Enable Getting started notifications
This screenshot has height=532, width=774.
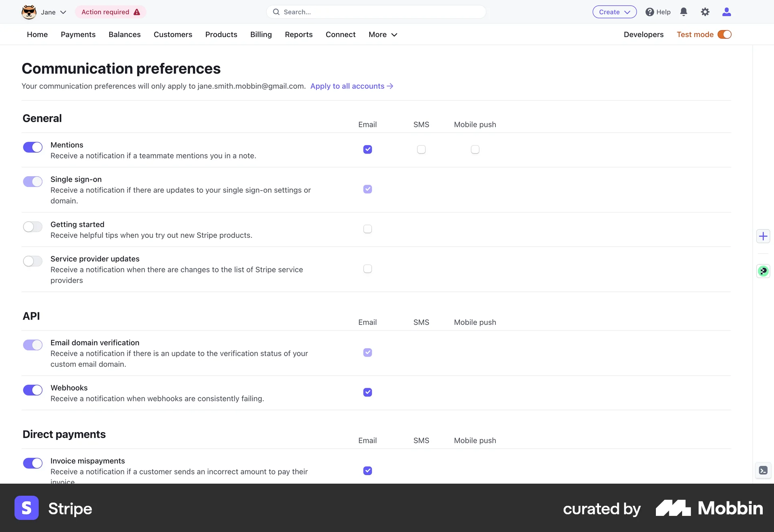pos(33,227)
